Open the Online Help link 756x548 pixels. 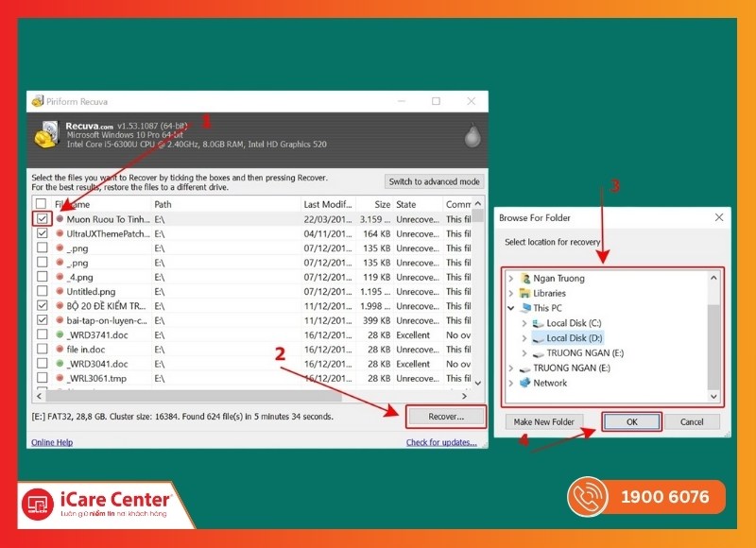pos(52,442)
